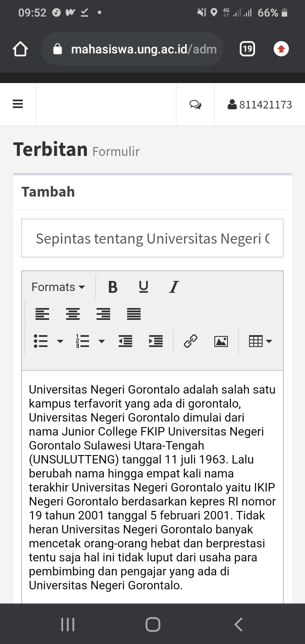Insert a numbered list

(82, 341)
